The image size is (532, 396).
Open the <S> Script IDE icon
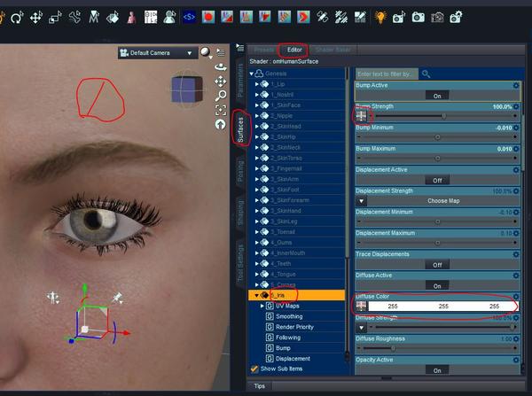189,17
